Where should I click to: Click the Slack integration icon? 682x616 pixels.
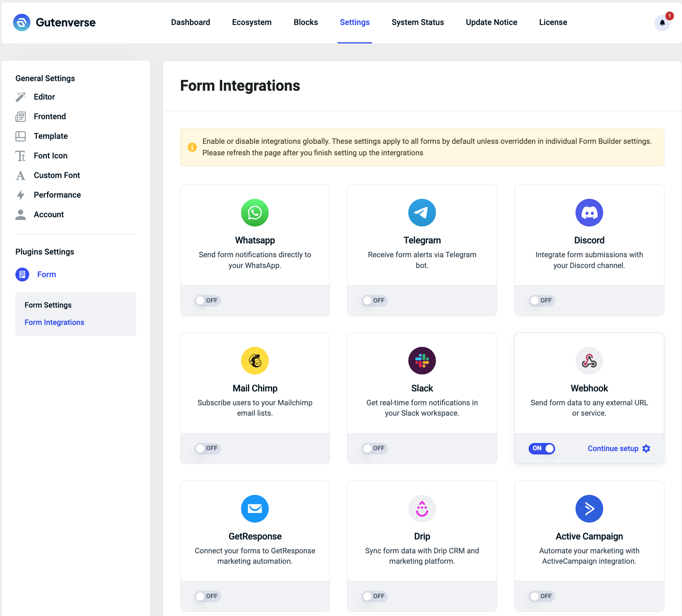[x=422, y=361]
